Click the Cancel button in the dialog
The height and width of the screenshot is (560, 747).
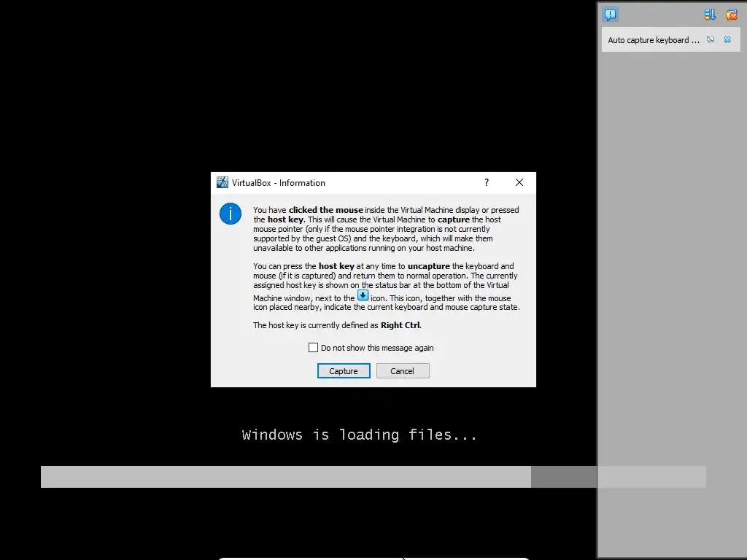403,371
